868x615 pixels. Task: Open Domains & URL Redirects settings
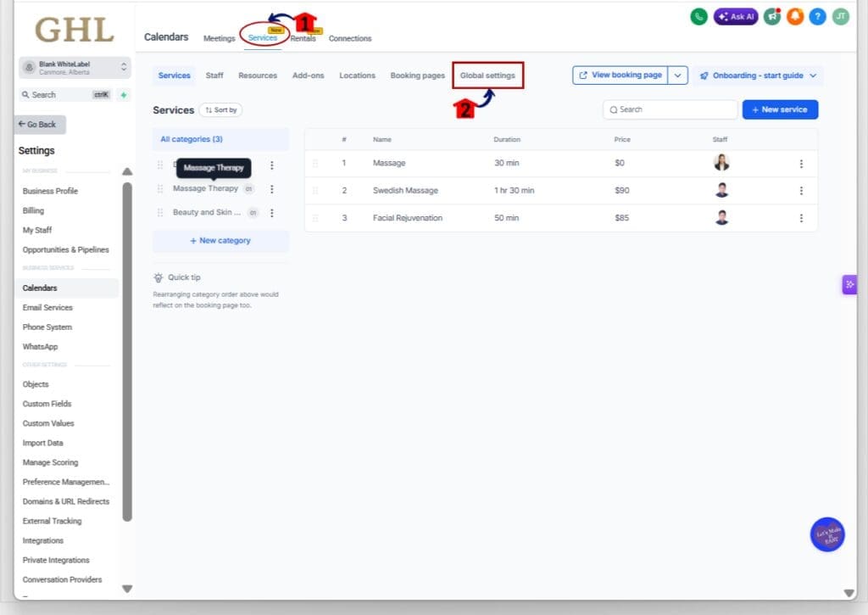pyautogui.click(x=66, y=501)
